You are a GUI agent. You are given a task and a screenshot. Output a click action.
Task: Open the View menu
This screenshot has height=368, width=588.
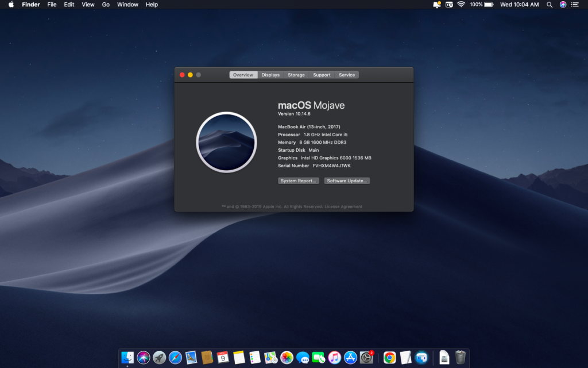pyautogui.click(x=88, y=5)
